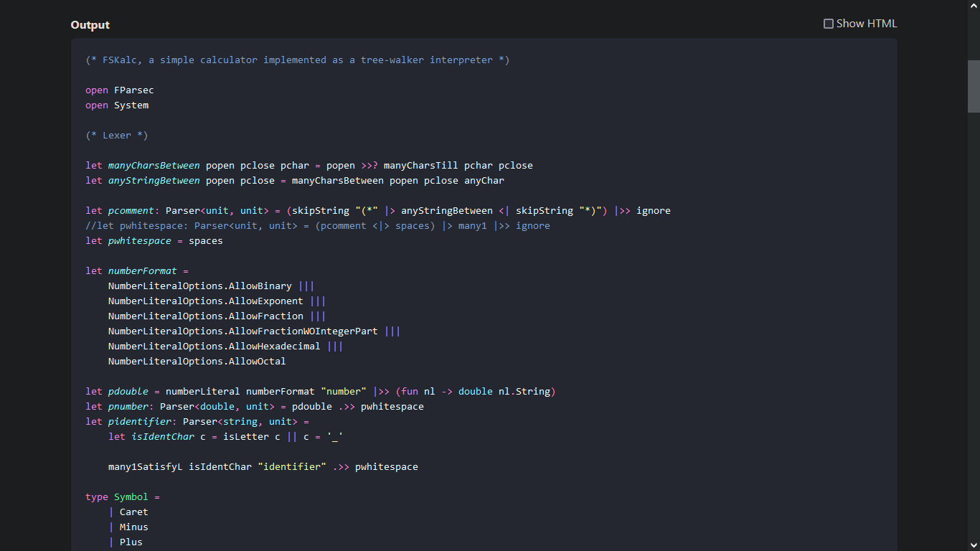Viewport: 980px width, 551px height.
Task: Click the scrollbar down arrow
Action: [974, 545]
